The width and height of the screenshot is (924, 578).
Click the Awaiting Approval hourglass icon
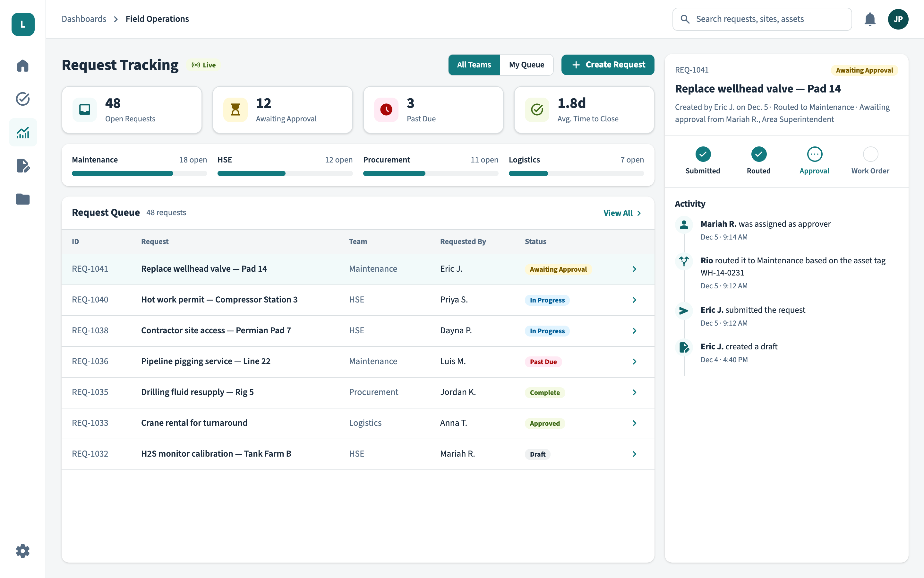235,110
